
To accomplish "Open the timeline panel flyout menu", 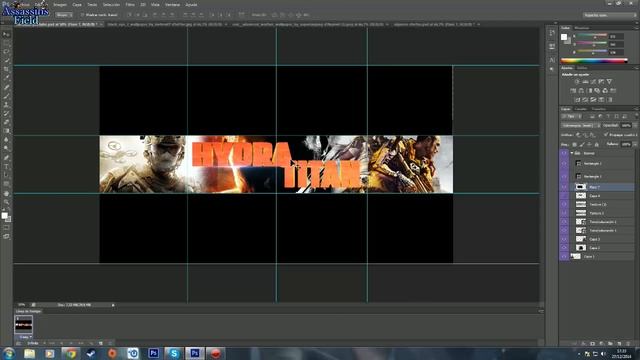I will click(x=541, y=311).
